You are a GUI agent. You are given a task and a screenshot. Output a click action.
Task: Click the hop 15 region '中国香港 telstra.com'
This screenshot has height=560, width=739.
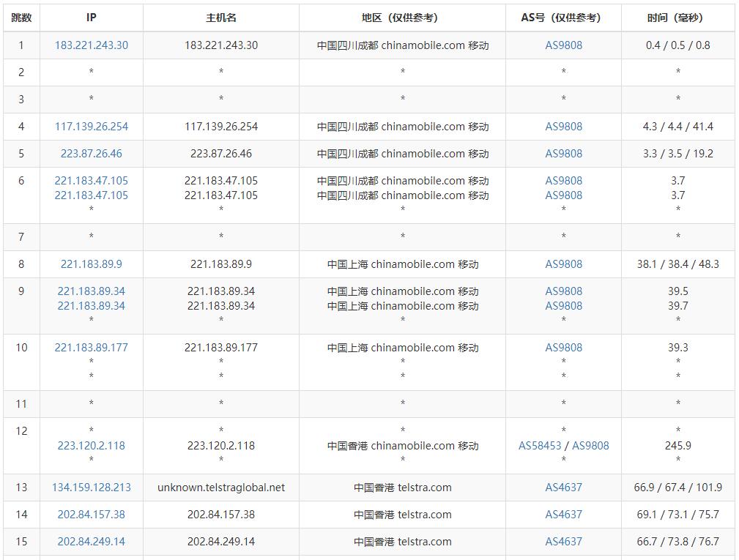pyautogui.click(x=403, y=542)
